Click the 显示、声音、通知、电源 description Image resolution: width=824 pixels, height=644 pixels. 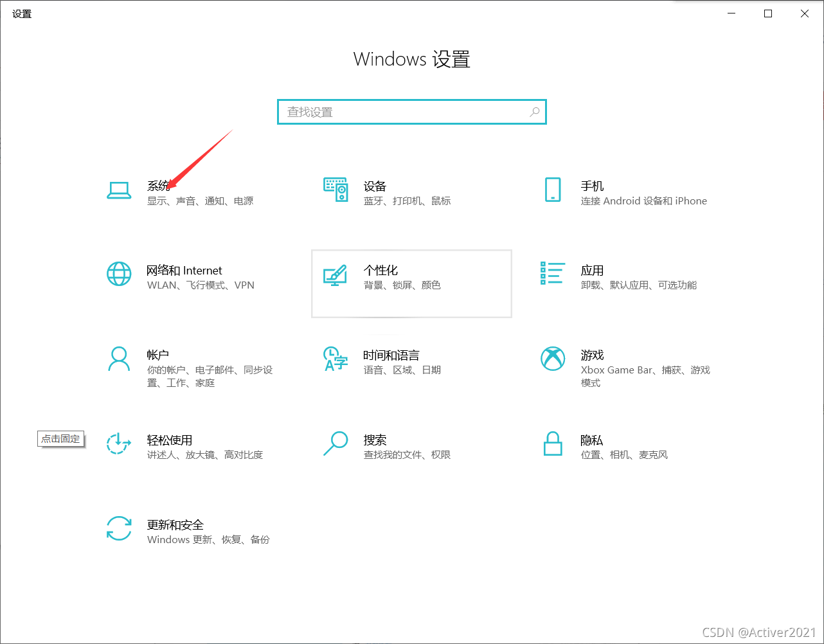tap(201, 201)
